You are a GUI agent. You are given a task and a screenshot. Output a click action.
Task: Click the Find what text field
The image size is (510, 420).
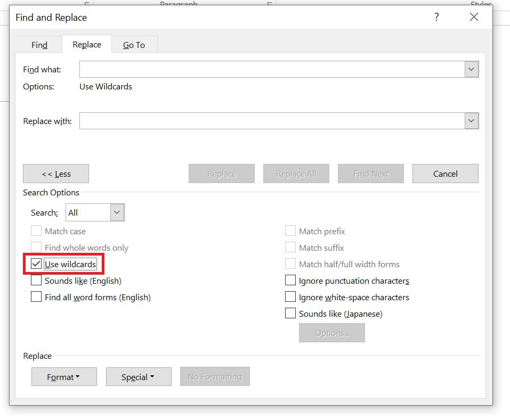pyautogui.click(x=272, y=69)
